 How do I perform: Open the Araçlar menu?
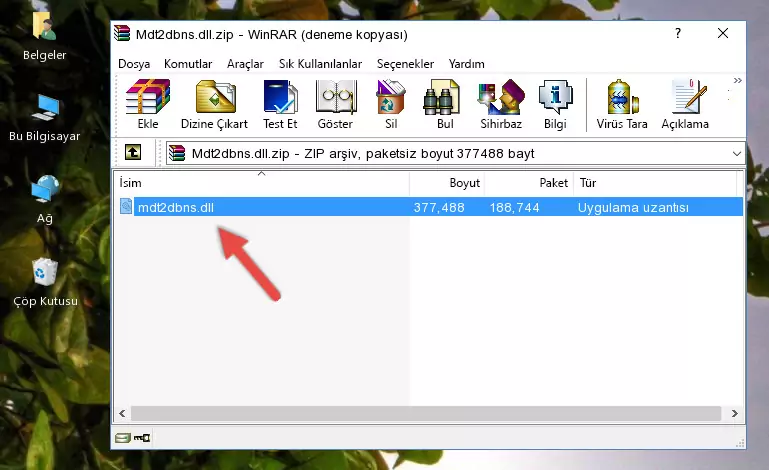click(245, 64)
